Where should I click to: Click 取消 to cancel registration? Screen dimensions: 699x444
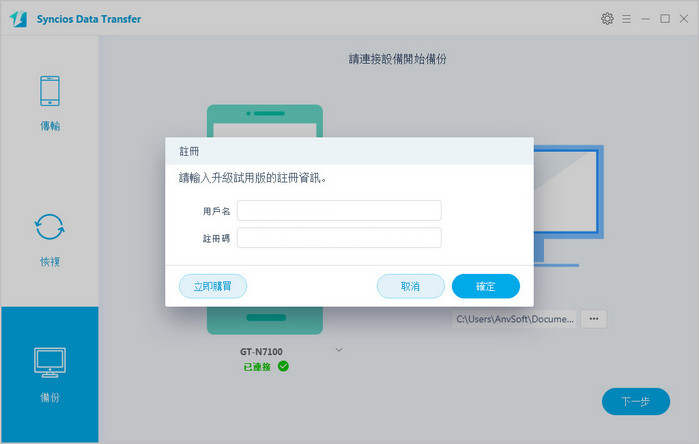pyautogui.click(x=411, y=286)
